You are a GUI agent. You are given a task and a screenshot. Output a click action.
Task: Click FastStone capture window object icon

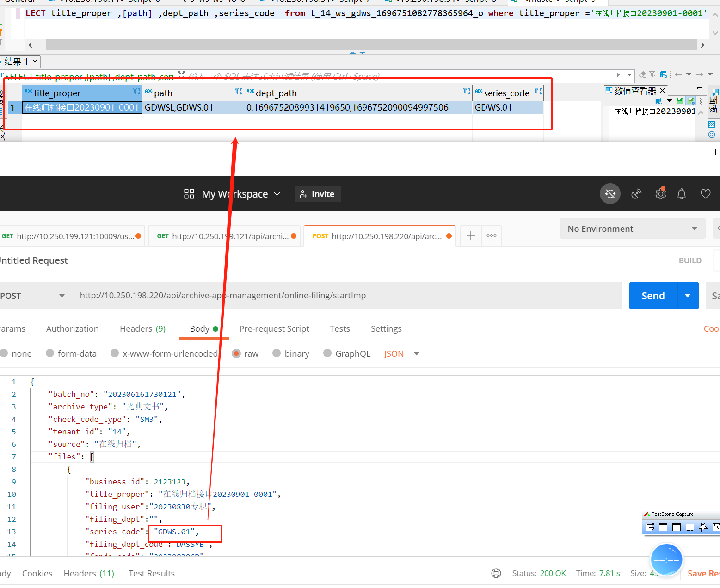tap(677, 527)
